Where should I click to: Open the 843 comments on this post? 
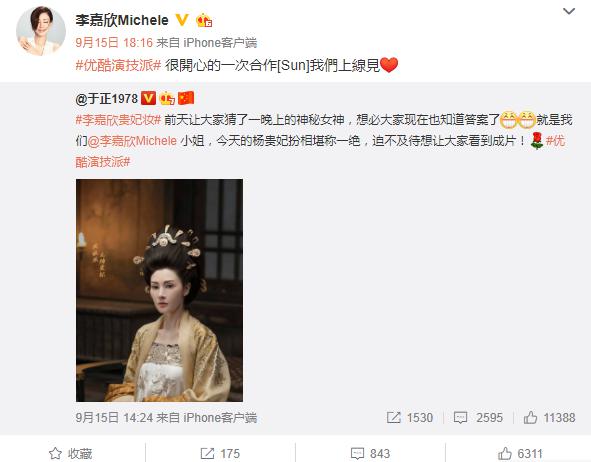[370, 453]
